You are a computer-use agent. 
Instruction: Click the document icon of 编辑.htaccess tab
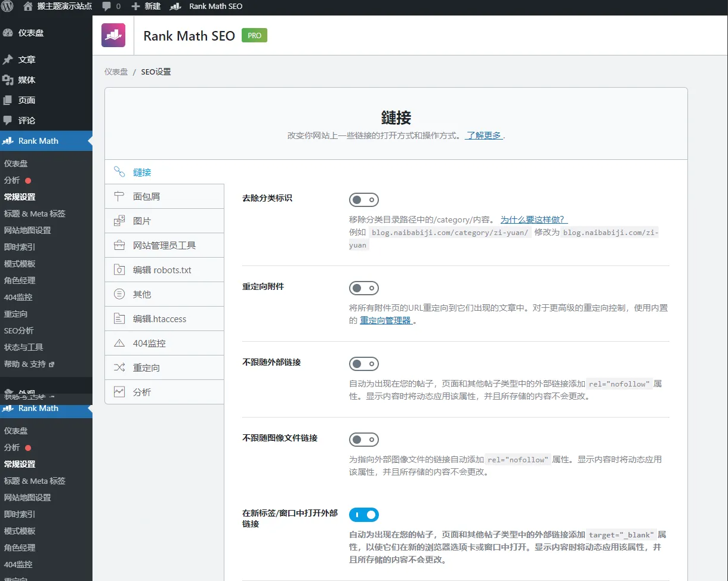(x=119, y=319)
